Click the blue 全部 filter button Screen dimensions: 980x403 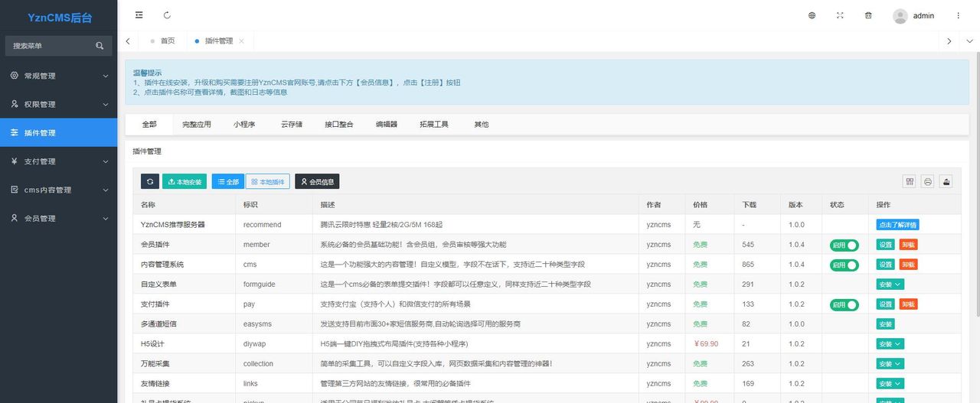(228, 181)
